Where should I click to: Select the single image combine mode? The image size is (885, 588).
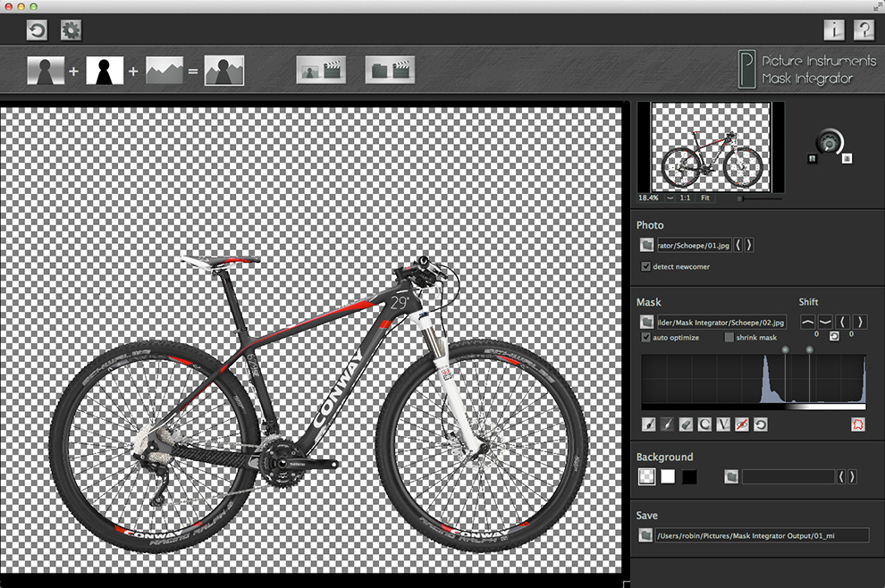click(321, 70)
